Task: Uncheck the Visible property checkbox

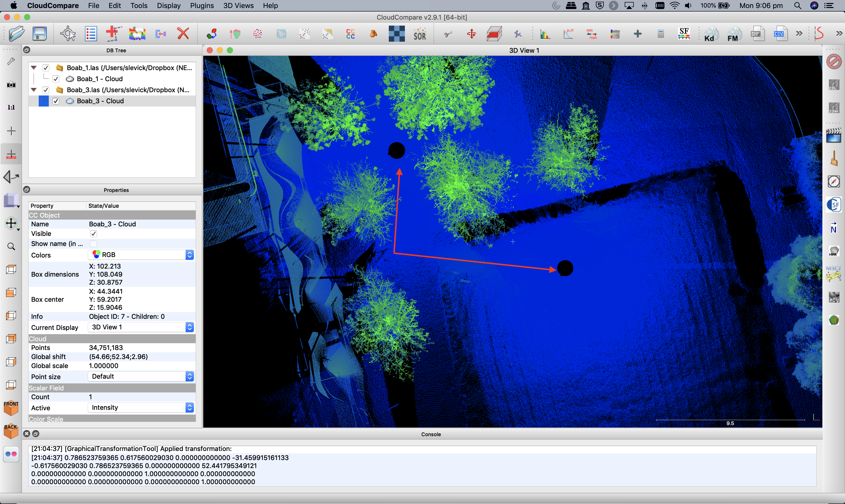Action: point(93,234)
